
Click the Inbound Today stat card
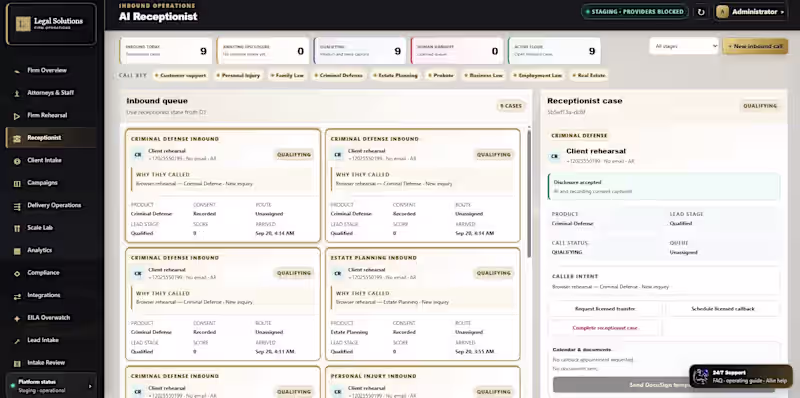click(x=166, y=51)
